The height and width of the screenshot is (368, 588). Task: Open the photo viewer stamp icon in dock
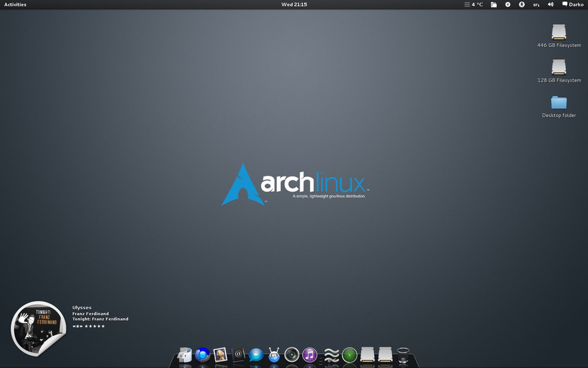point(220,355)
